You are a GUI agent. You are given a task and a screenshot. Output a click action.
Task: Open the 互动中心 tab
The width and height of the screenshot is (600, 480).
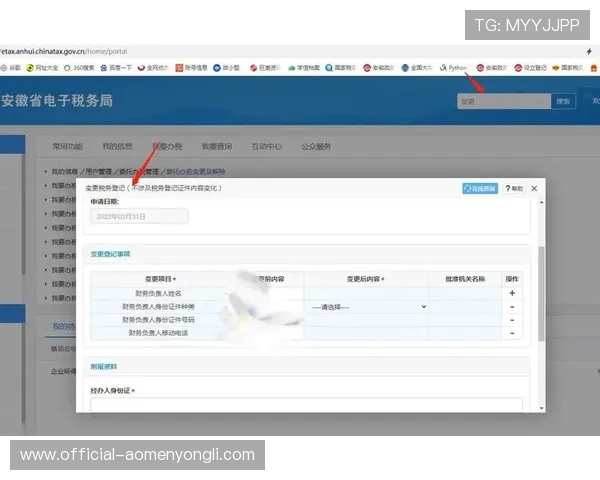pos(266,146)
